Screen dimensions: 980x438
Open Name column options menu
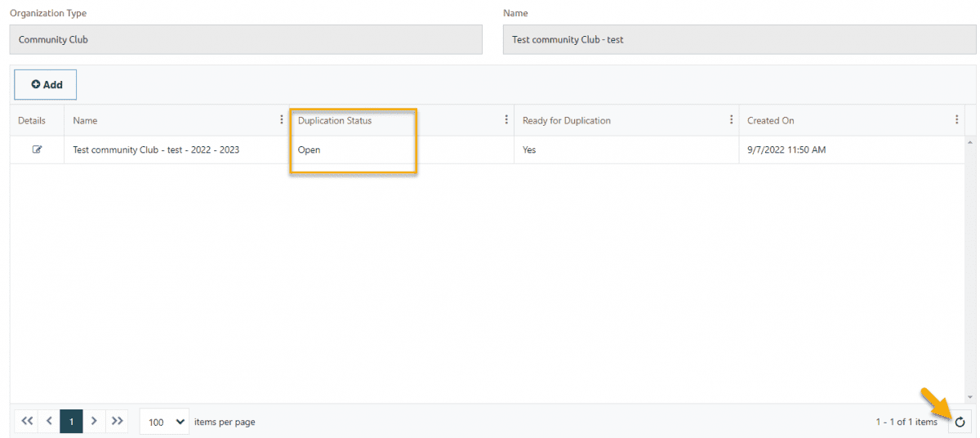[x=282, y=120]
